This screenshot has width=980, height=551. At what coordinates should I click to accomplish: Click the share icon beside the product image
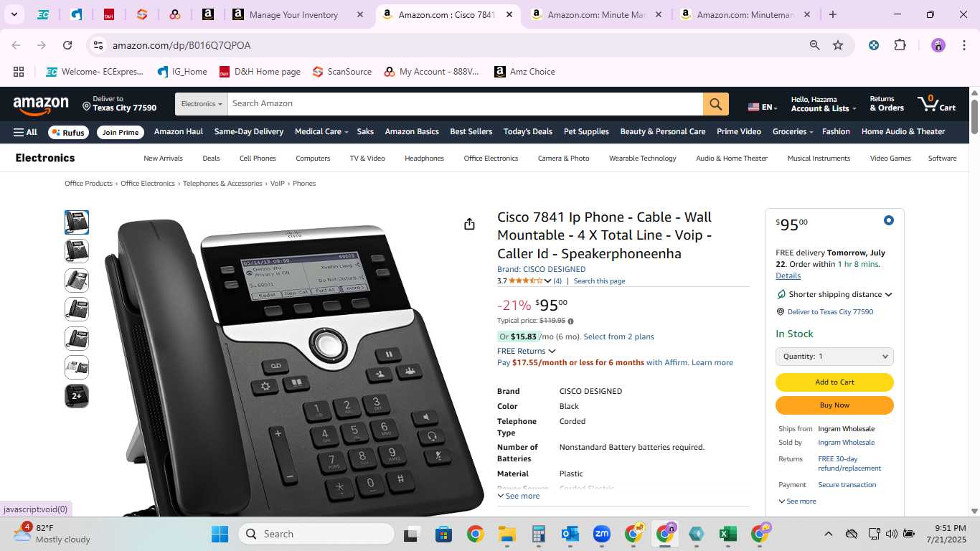469,225
